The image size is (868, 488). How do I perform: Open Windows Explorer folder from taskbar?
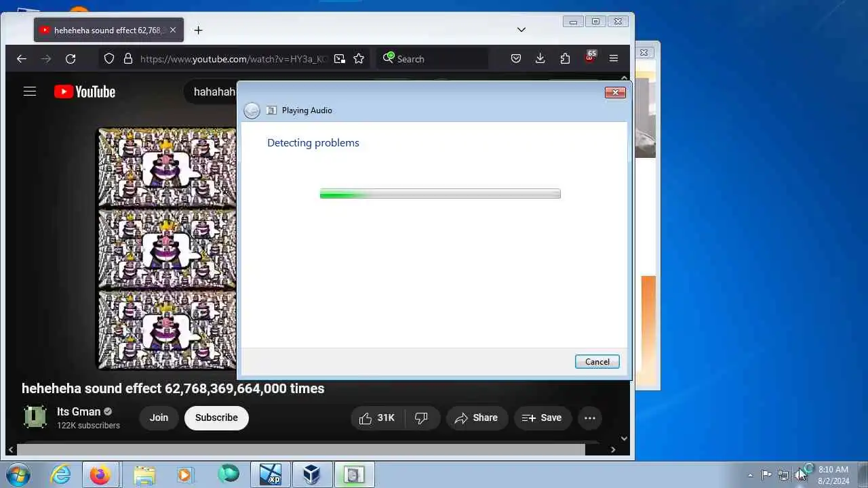[x=144, y=474]
